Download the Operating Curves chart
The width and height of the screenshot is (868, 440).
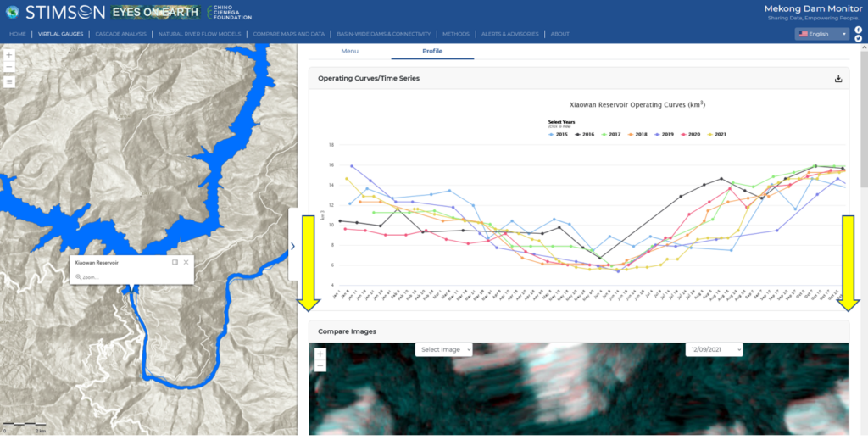coord(838,79)
